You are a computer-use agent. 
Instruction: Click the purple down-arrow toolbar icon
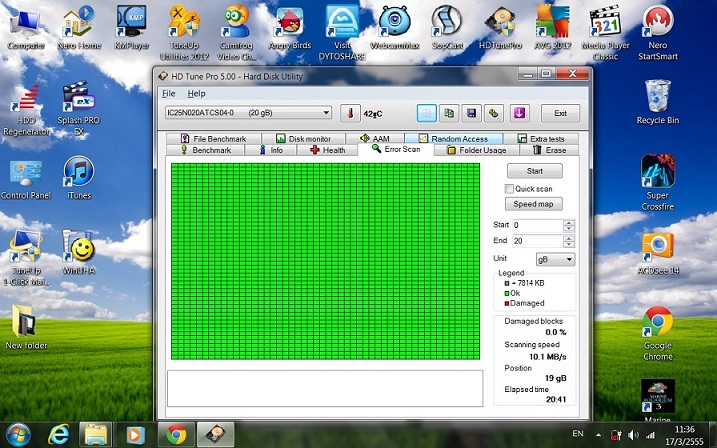pyautogui.click(x=517, y=113)
